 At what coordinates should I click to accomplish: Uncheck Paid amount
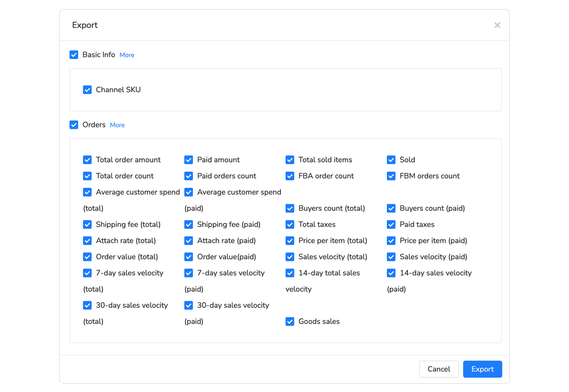[x=188, y=160]
